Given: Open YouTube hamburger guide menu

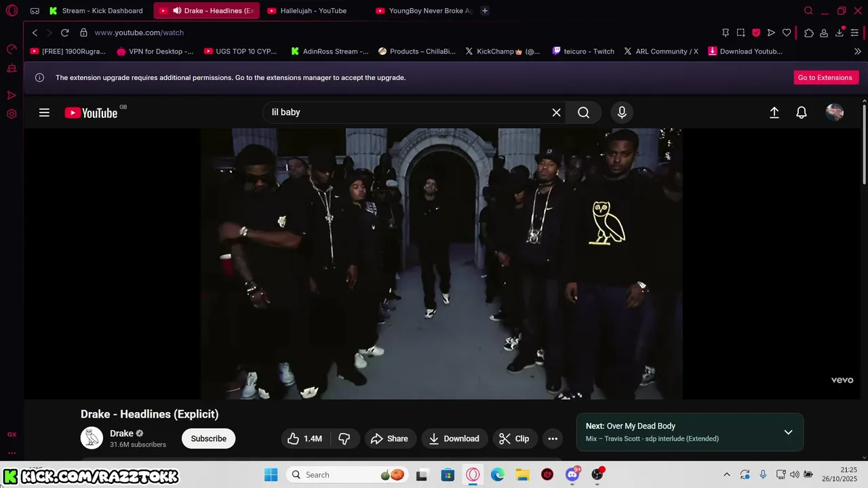Looking at the screenshot, I should [x=44, y=113].
